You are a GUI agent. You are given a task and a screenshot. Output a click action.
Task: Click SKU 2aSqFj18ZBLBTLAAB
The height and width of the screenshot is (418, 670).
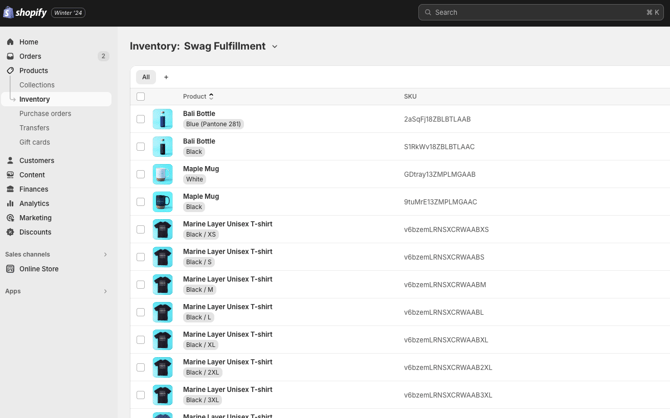pyautogui.click(x=437, y=119)
